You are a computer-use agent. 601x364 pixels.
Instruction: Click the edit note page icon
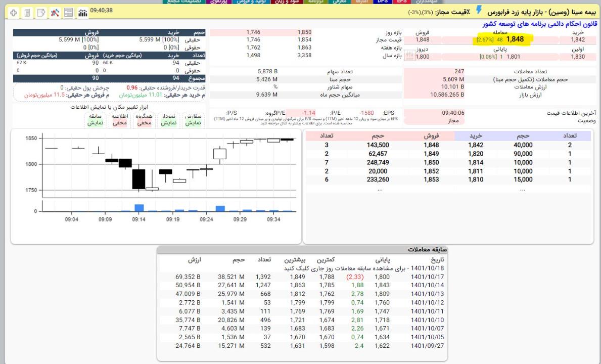point(41,11)
